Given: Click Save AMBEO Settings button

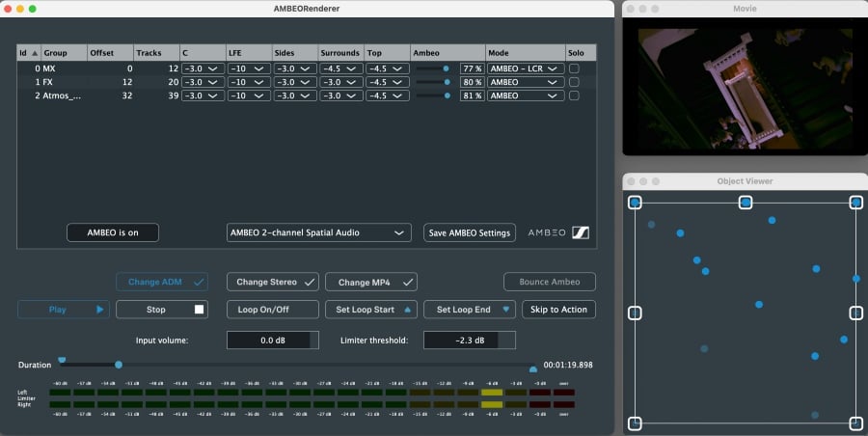Looking at the screenshot, I should coord(470,232).
